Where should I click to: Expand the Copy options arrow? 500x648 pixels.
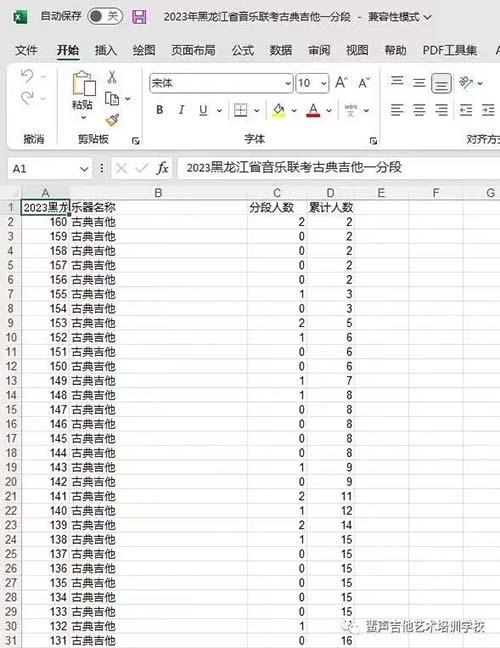(128, 99)
